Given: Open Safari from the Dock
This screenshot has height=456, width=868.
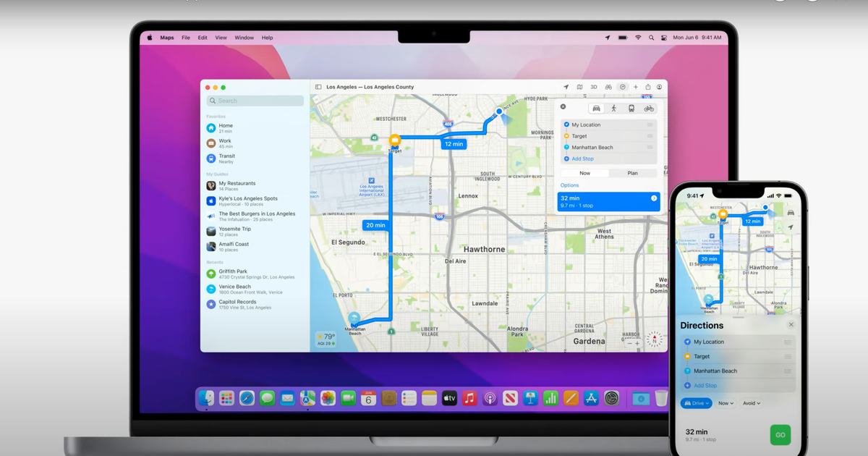Looking at the screenshot, I should tap(247, 398).
